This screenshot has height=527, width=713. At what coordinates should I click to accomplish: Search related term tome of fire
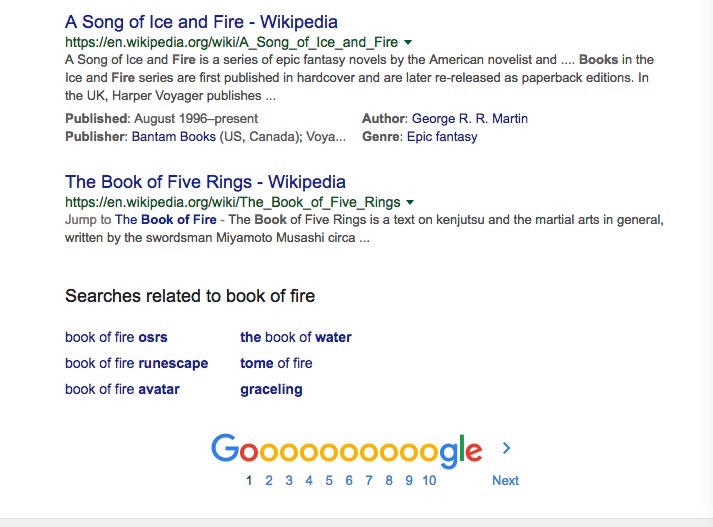[276, 363]
